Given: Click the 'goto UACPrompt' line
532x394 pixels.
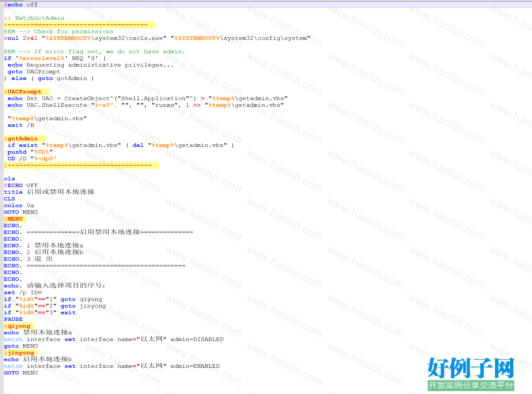Looking at the screenshot, I should [x=34, y=72].
